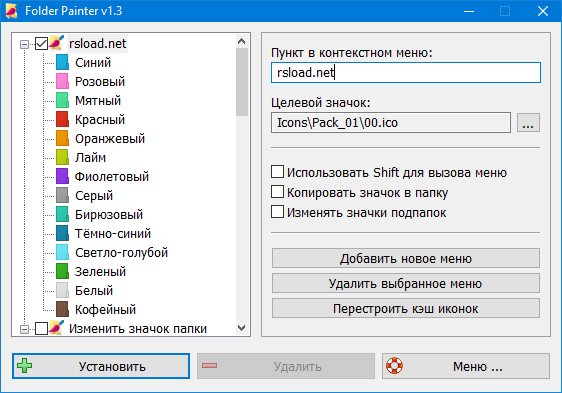Viewport: 562px width, 393px height.
Task: Click the Folder Painter title bar icon
Action: (11, 11)
